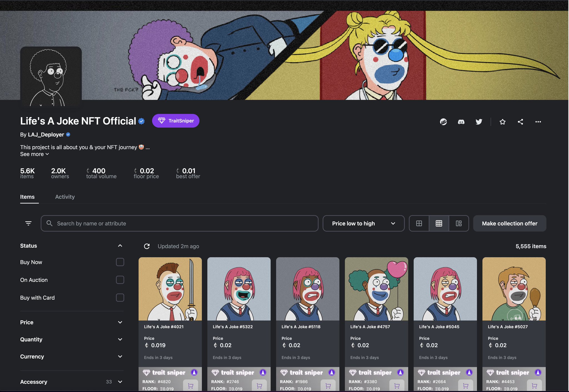Click Make collection offer button
Image resolution: width=569 pixels, height=392 pixels.
[x=509, y=223]
